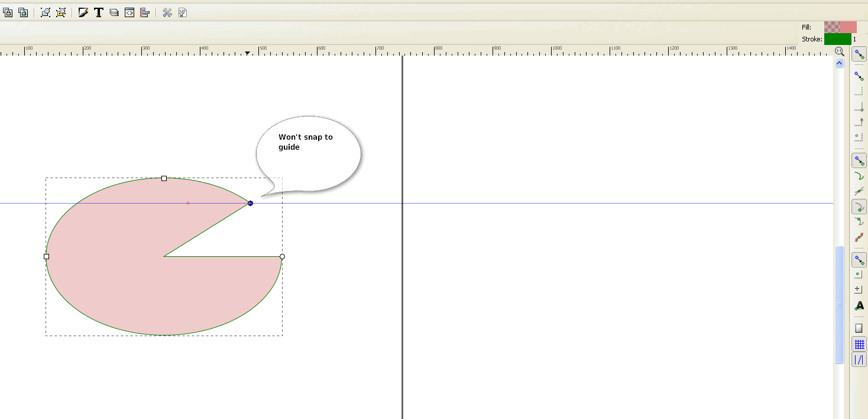Open Inkscape Preferences wrench icon
This screenshot has width=868, height=419.
click(x=167, y=12)
